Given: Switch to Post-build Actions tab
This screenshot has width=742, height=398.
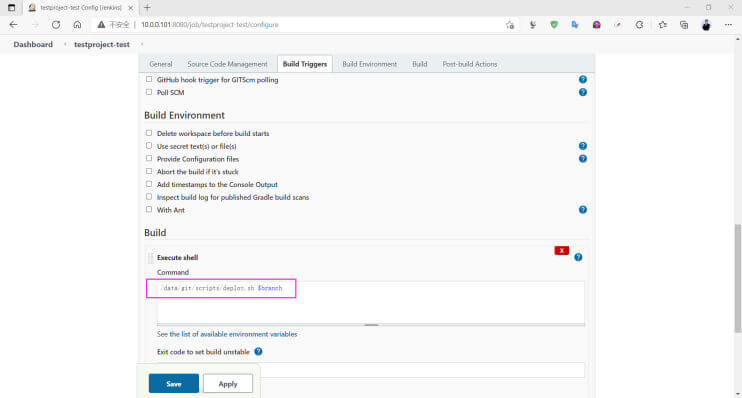Looking at the screenshot, I should 469,64.
